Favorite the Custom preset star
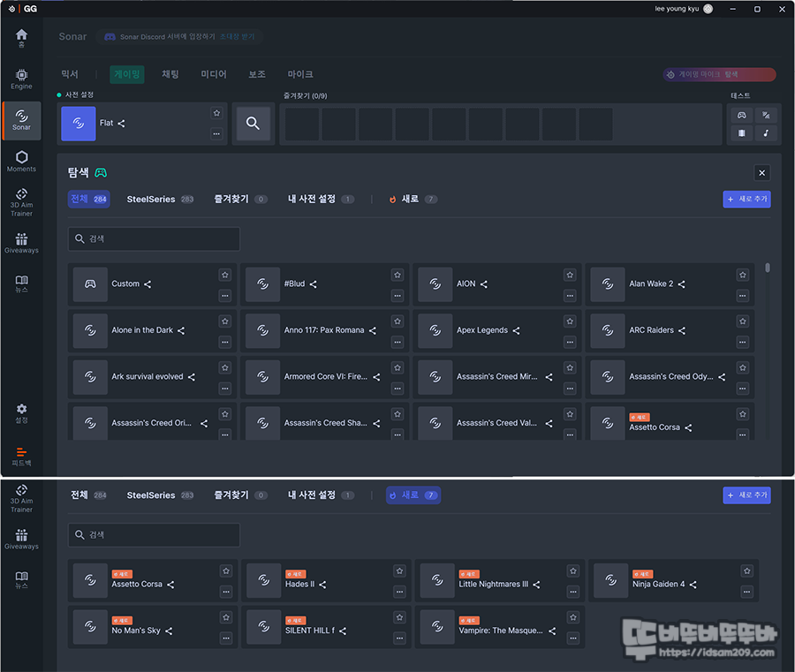The width and height of the screenshot is (795, 672). tap(225, 275)
